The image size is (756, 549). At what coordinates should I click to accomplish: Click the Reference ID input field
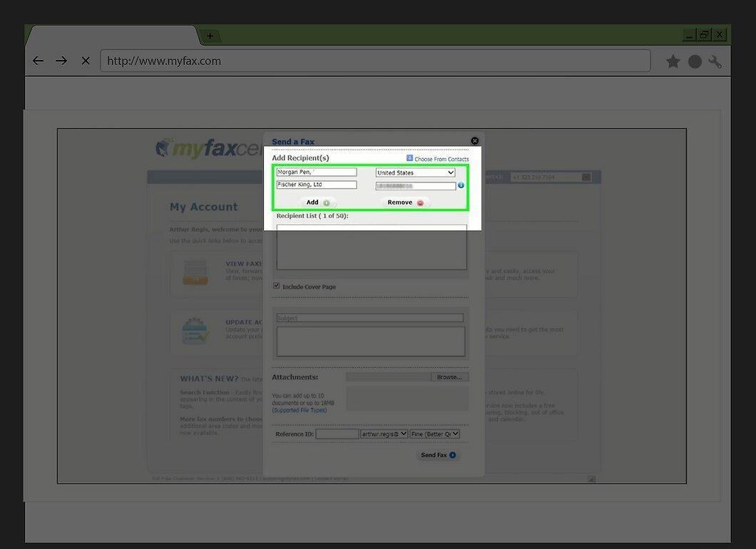click(337, 433)
